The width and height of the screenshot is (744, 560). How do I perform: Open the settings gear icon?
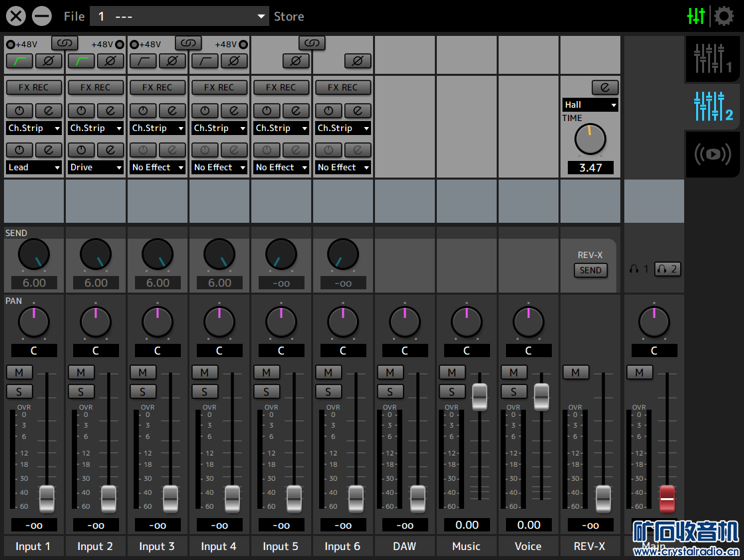(723, 16)
